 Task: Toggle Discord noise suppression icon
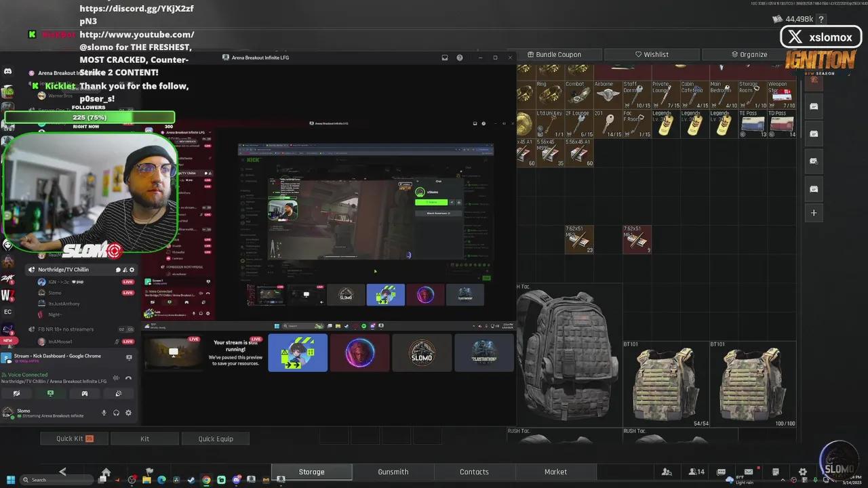[x=116, y=378]
